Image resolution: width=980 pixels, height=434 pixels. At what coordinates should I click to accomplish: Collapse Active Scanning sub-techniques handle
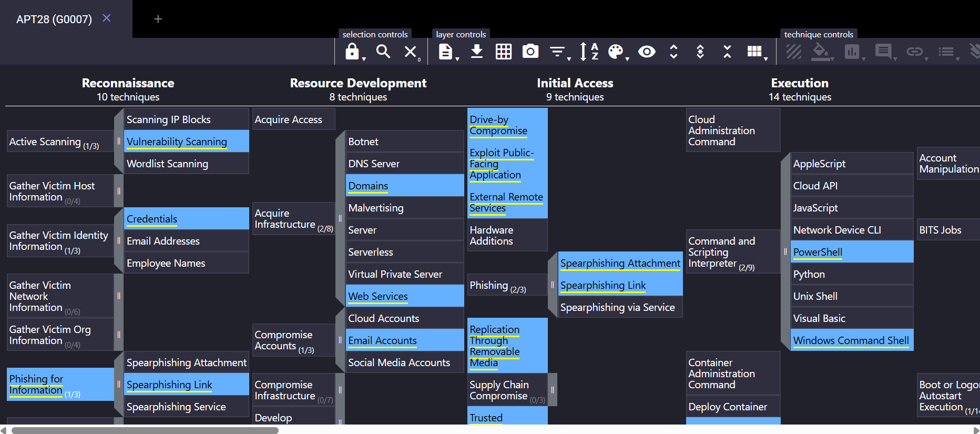pos(119,141)
